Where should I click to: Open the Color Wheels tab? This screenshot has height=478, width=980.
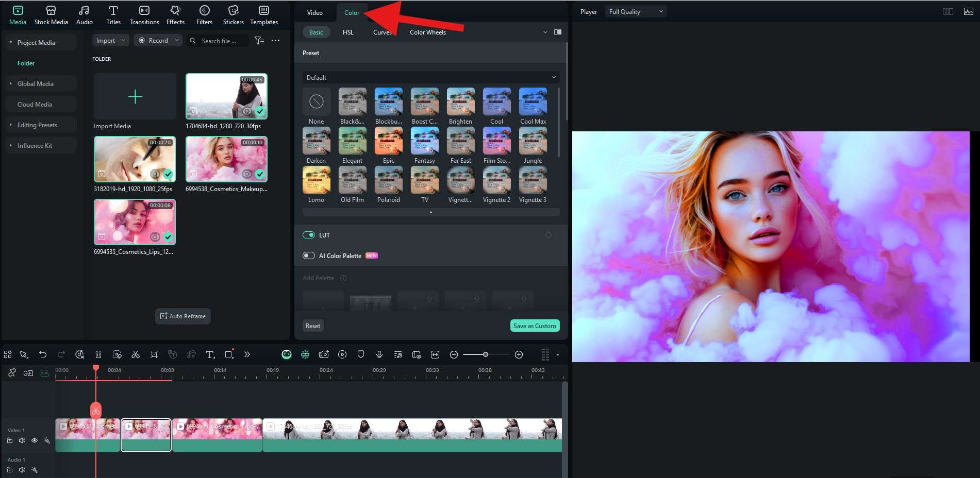(x=428, y=32)
